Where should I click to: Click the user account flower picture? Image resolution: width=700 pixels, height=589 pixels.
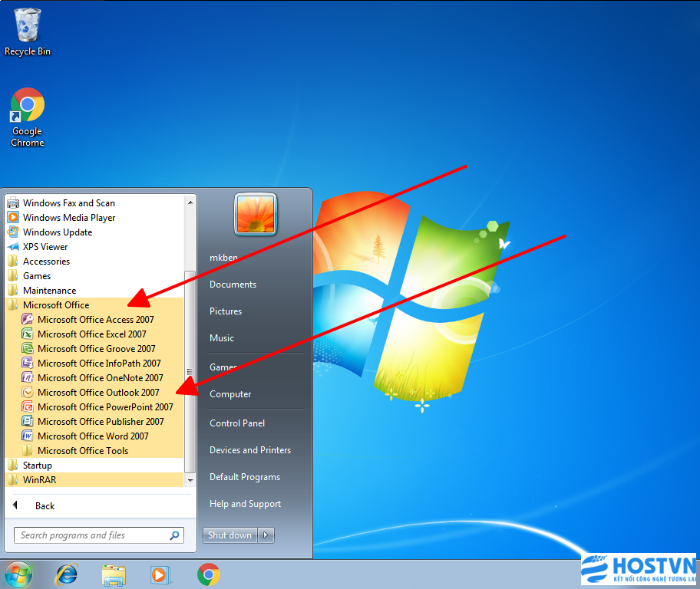pyautogui.click(x=256, y=215)
